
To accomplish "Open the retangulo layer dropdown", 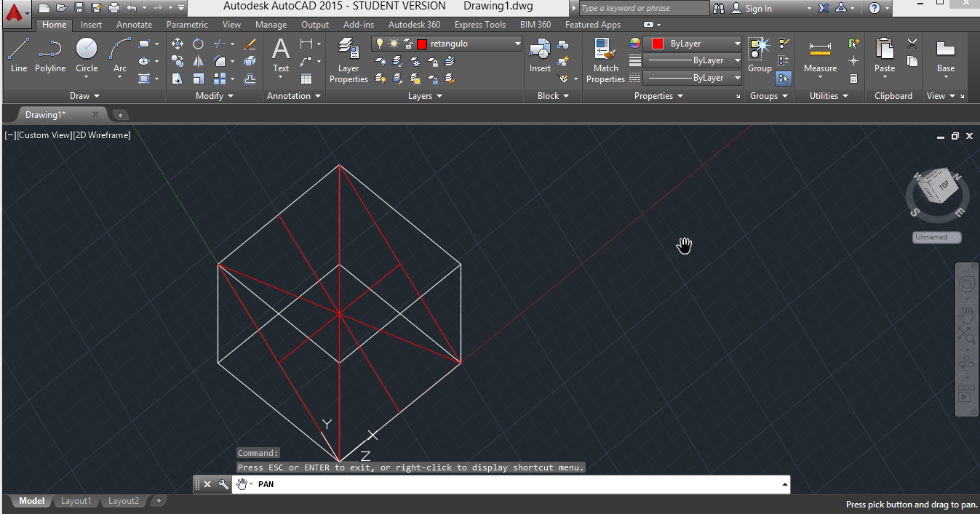I will coord(518,44).
